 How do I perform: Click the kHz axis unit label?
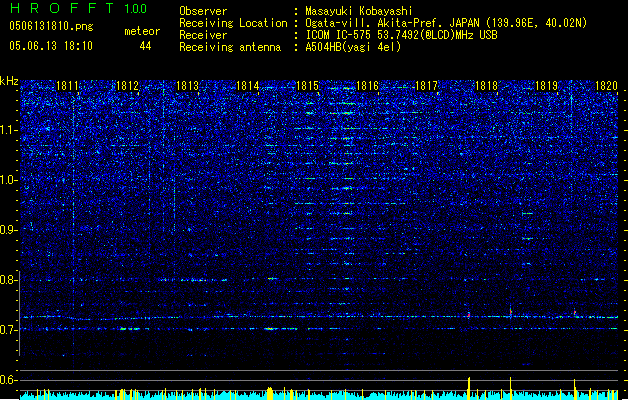tap(9, 81)
